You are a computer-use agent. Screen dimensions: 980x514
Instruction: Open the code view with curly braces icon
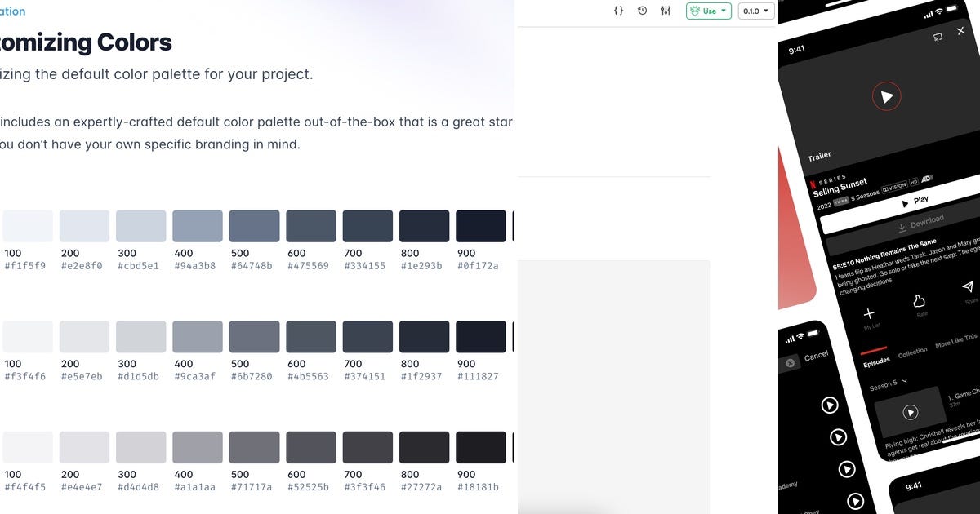(618, 11)
